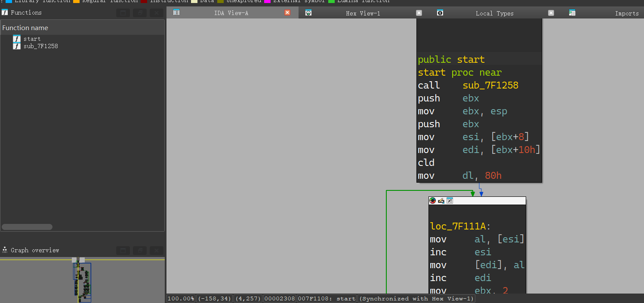The image size is (644, 303).
Task: Click the Functions panel horizontal scrollbar
Action: point(27,227)
